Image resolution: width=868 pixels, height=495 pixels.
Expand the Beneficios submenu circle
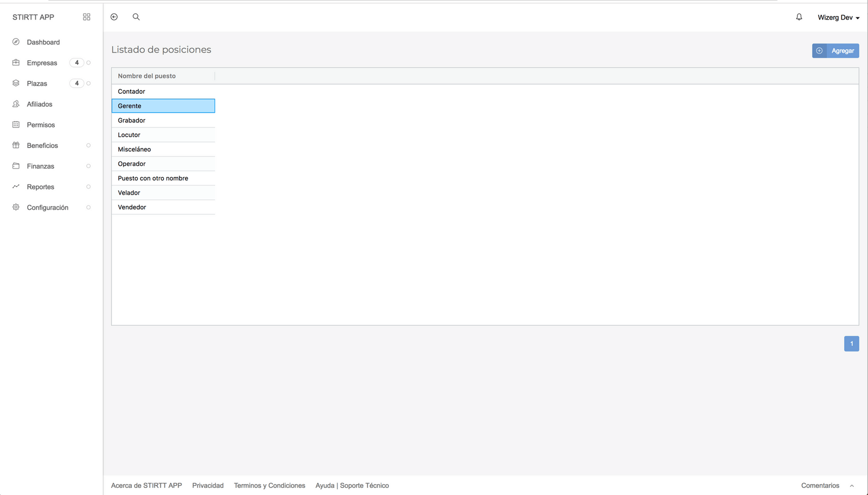(88, 145)
